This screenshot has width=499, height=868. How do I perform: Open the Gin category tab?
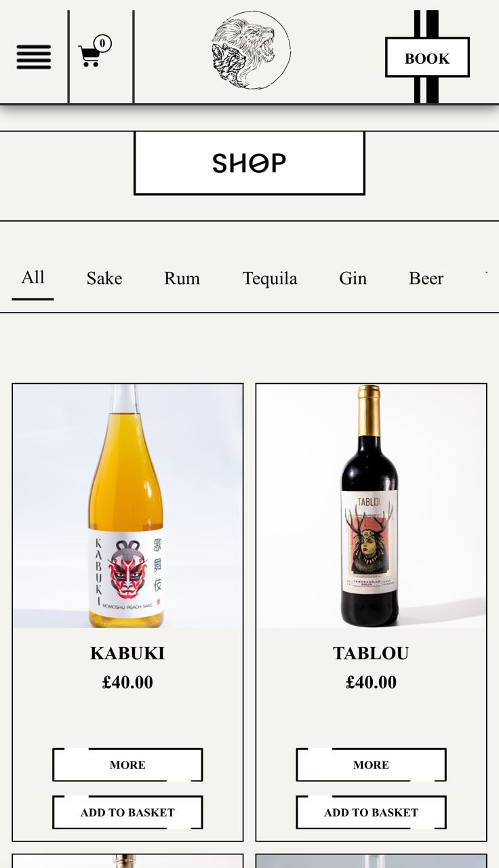click(353, 278)
